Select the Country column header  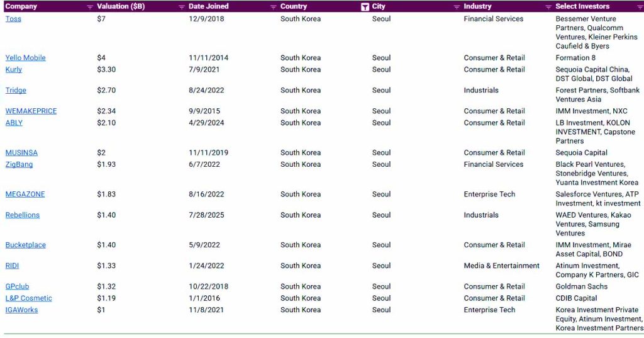pos(294,6)
